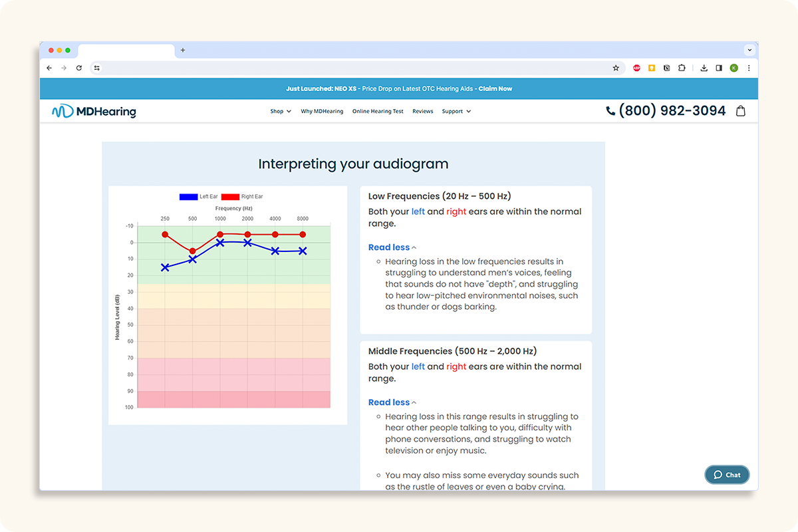
Task: Open the Chat support button
Action: click(x=727, y=475)
